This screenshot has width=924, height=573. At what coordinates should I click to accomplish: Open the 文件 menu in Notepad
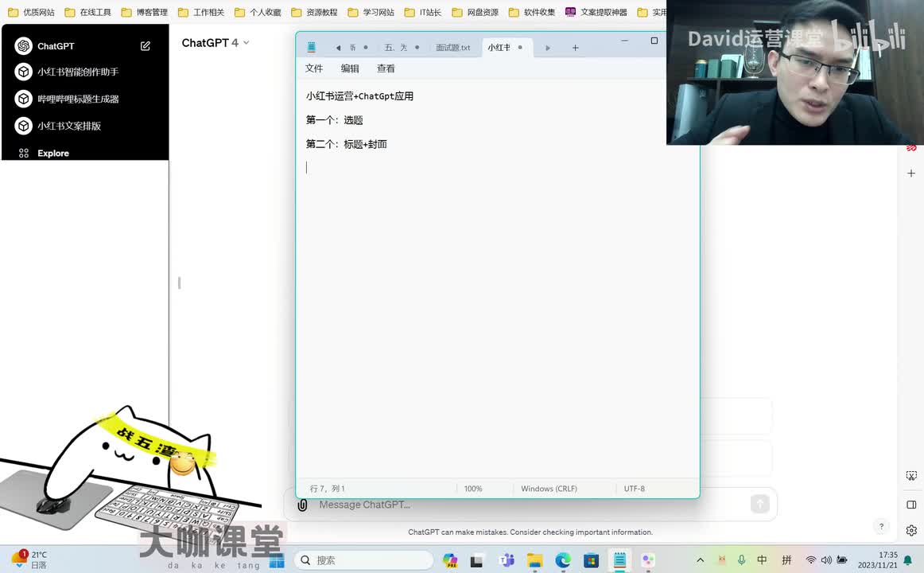point(314,68)
